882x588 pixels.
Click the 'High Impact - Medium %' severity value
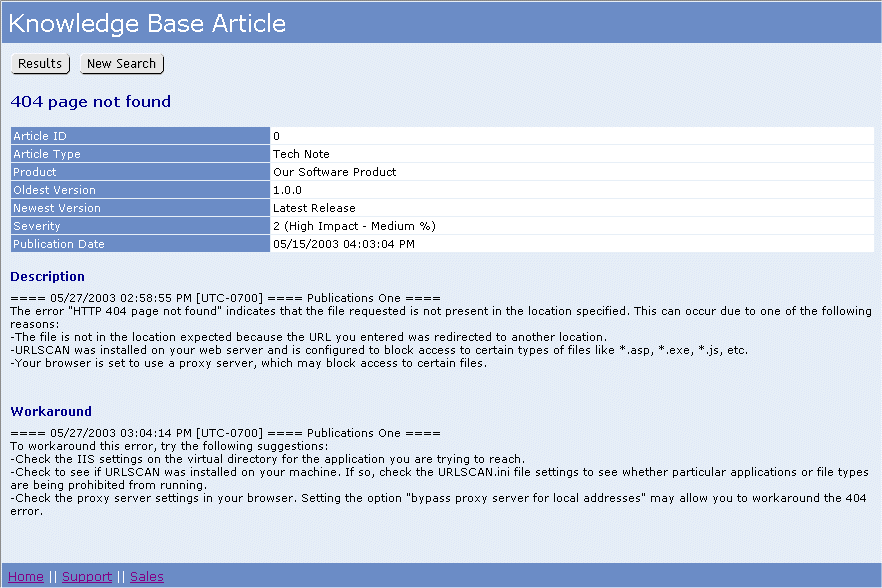(354, 226)
